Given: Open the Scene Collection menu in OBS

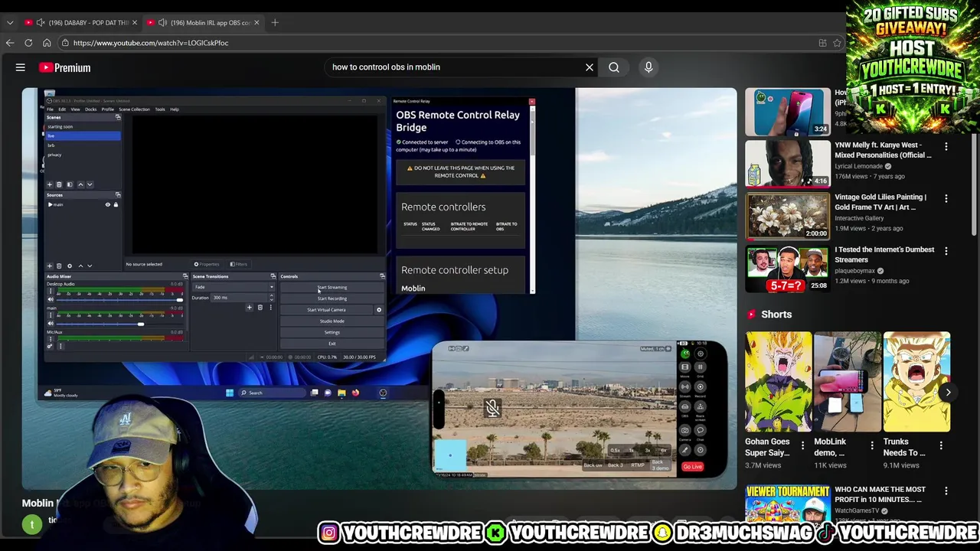Looking at the screenshot, I should [134, 109].
